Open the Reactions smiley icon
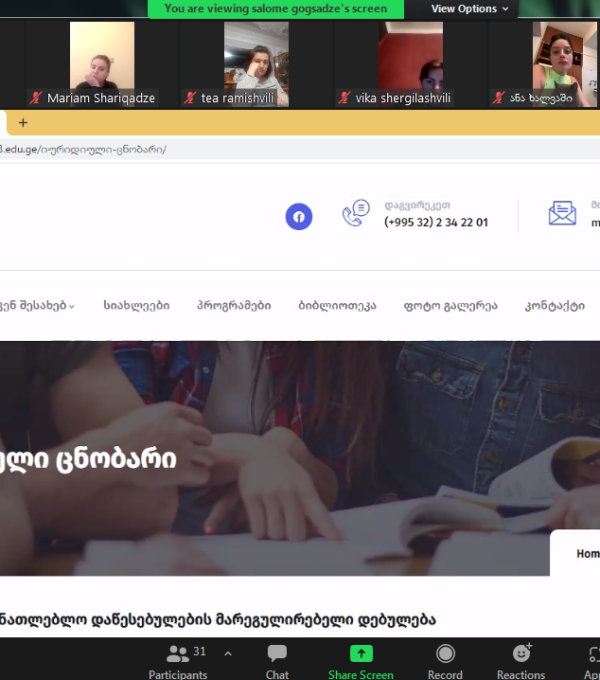The image size is (600, 680). tap(522, 653)
